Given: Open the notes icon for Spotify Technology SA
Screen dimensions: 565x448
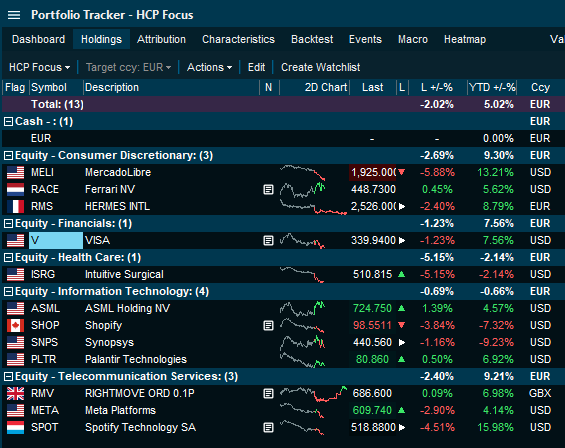Looking at the screenshot, I should coord(268,427).
